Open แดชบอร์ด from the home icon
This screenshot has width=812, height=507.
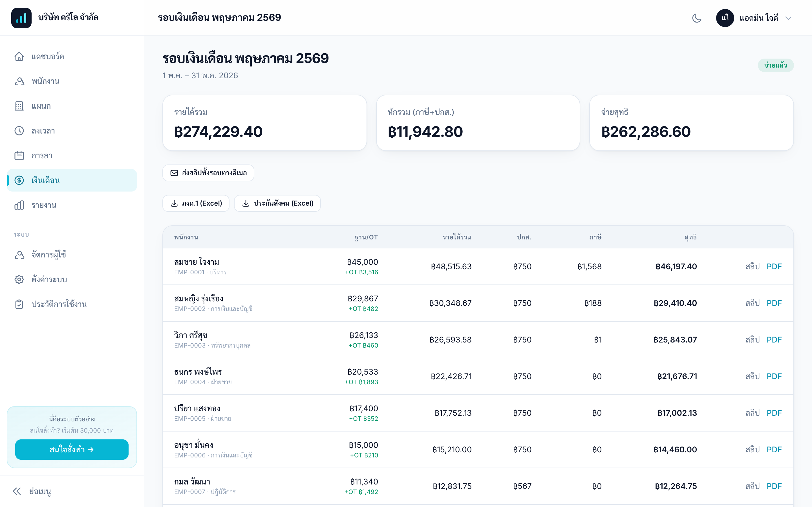pyautogui.click(x=19, y=56)
